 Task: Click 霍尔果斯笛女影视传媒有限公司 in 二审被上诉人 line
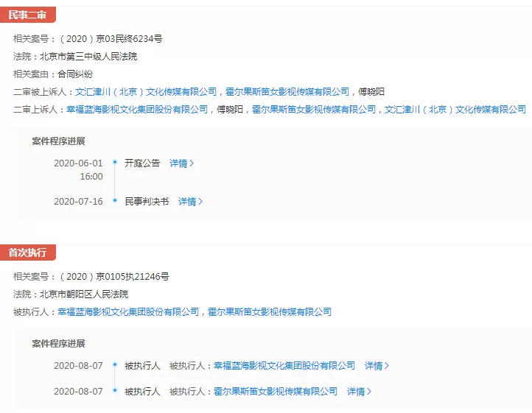coord(287,92)
